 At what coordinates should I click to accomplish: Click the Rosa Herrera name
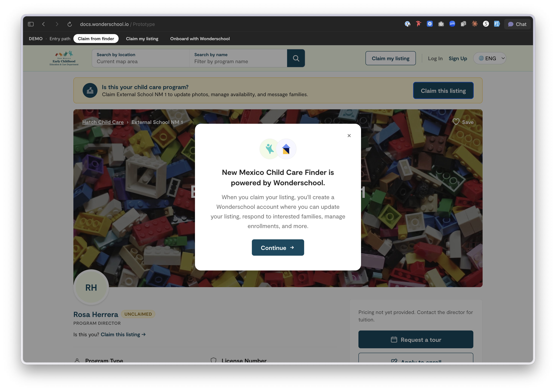tap(96, 314)
